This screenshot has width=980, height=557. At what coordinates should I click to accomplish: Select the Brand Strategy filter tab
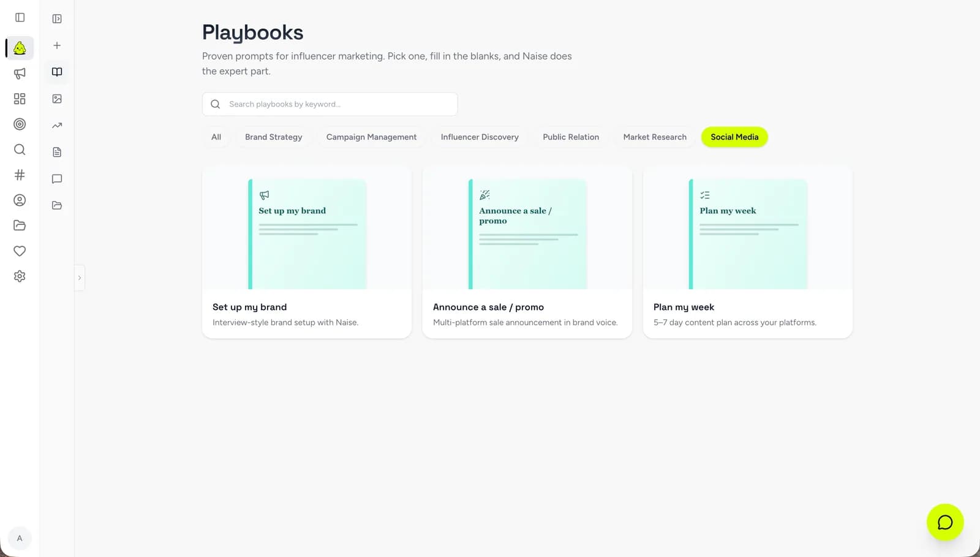pyautogui.click(x=274, y=137)
